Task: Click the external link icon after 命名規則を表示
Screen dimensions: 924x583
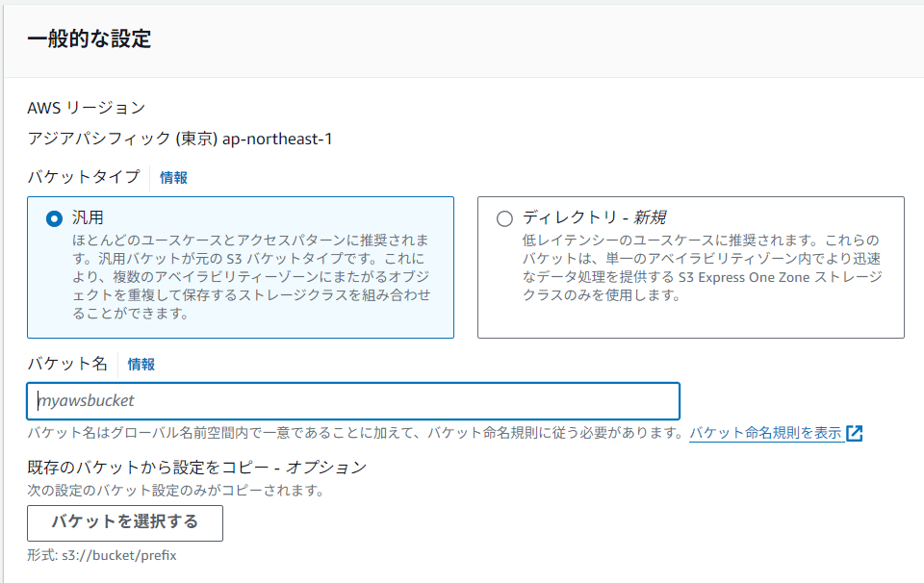Action: 855,434
